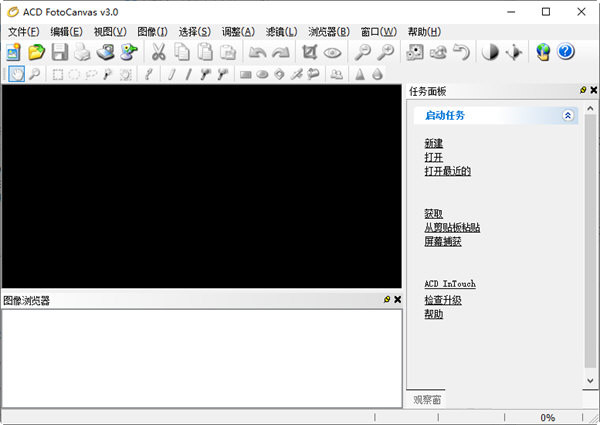Viewport: 600px width, 425px height.
Task: Switch to the 观察窗 tab
Action: 427,400
